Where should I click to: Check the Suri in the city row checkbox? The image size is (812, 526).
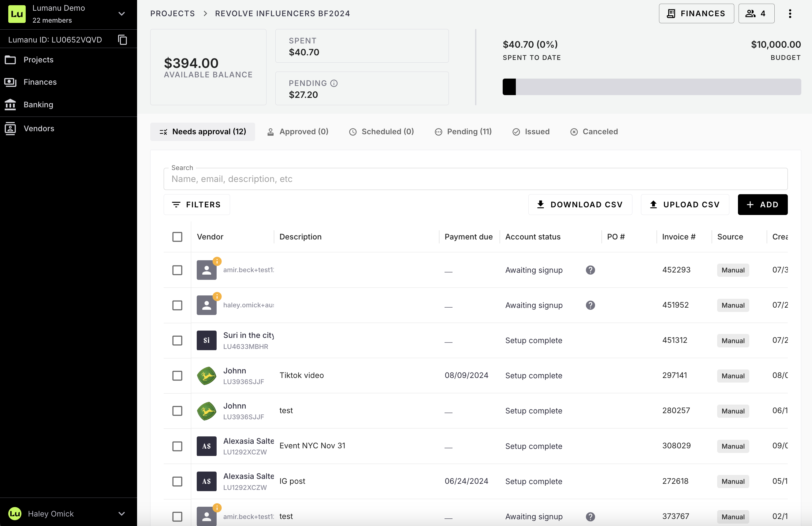point(177,340)
